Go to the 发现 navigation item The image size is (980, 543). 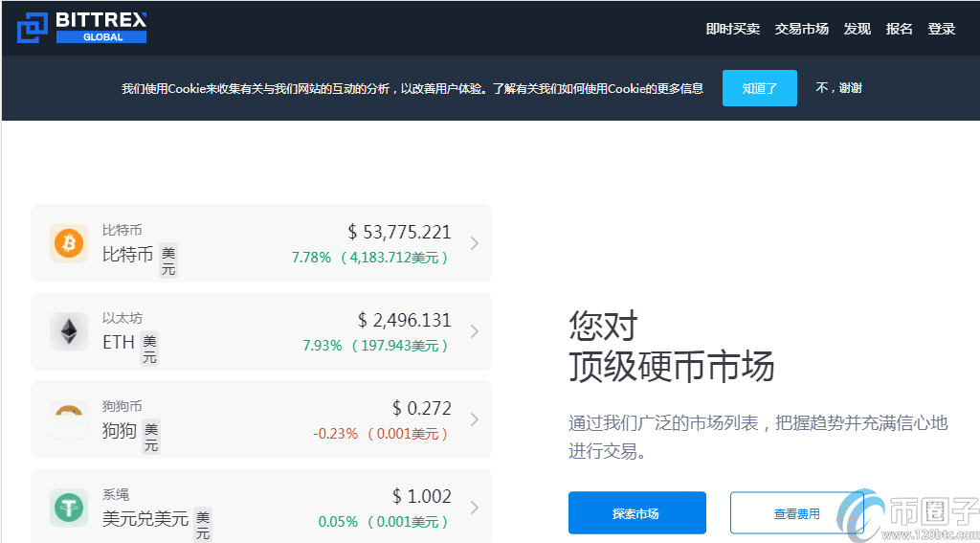click(x=857, y=29)
